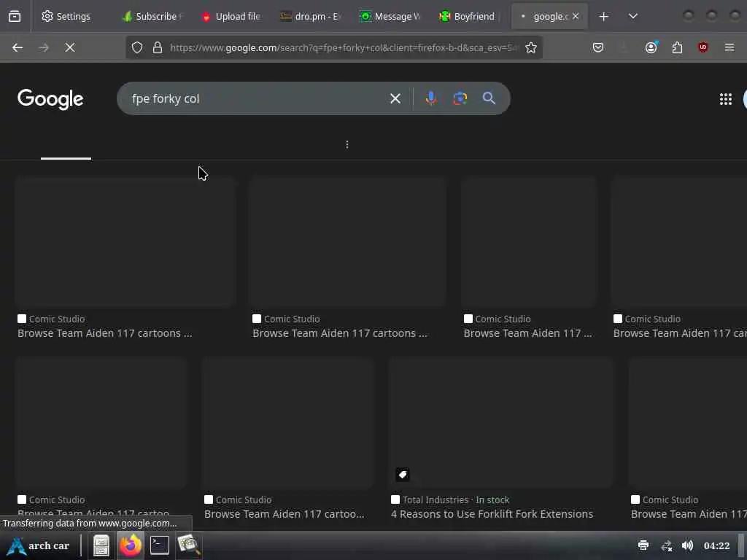Open first Comic Studio image thumbnail

tap(125, 242)
